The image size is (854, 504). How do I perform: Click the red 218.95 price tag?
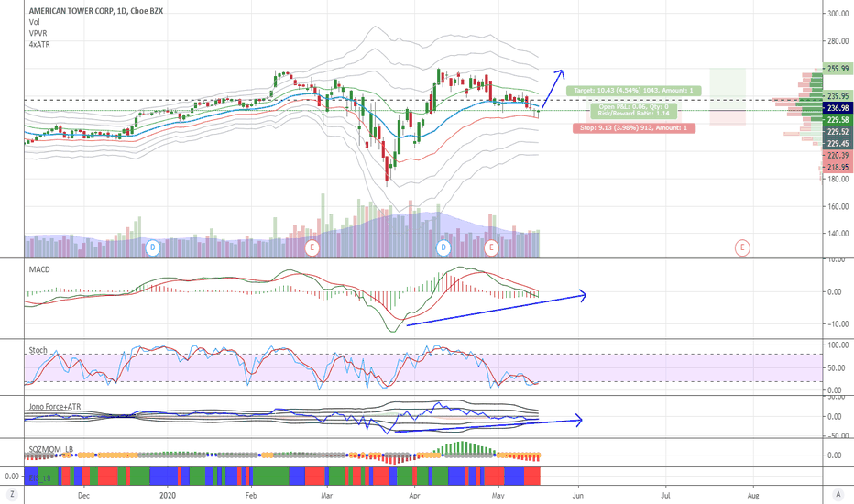(838, 168)
